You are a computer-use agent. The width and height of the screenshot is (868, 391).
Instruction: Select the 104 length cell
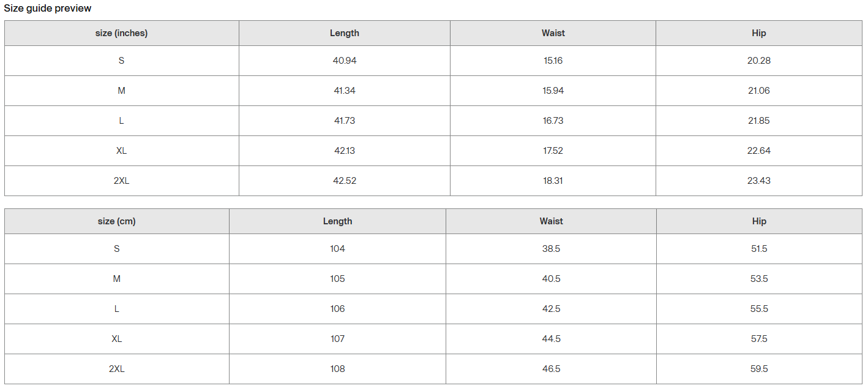click(337, 249)
